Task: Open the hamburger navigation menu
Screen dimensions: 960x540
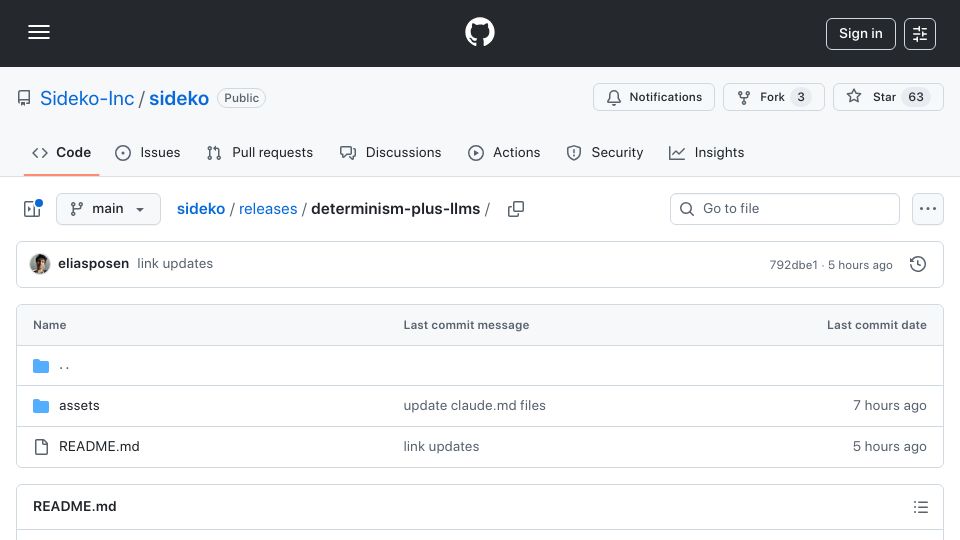Action: pos(39,32)
